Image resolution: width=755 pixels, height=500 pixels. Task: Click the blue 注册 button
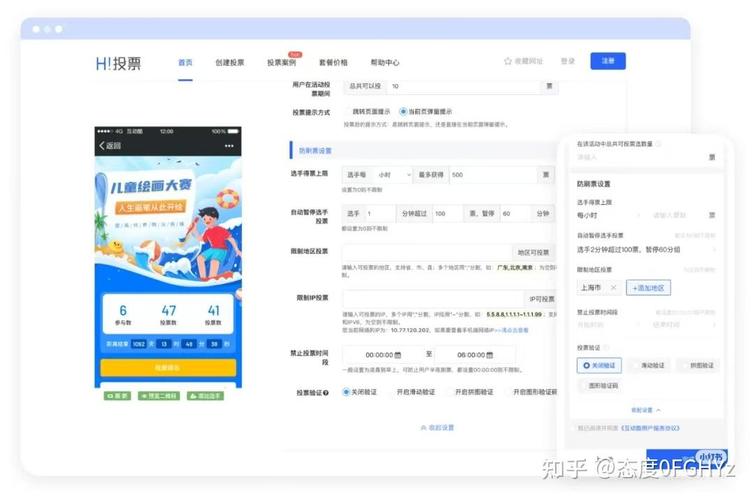pos(608,61)
